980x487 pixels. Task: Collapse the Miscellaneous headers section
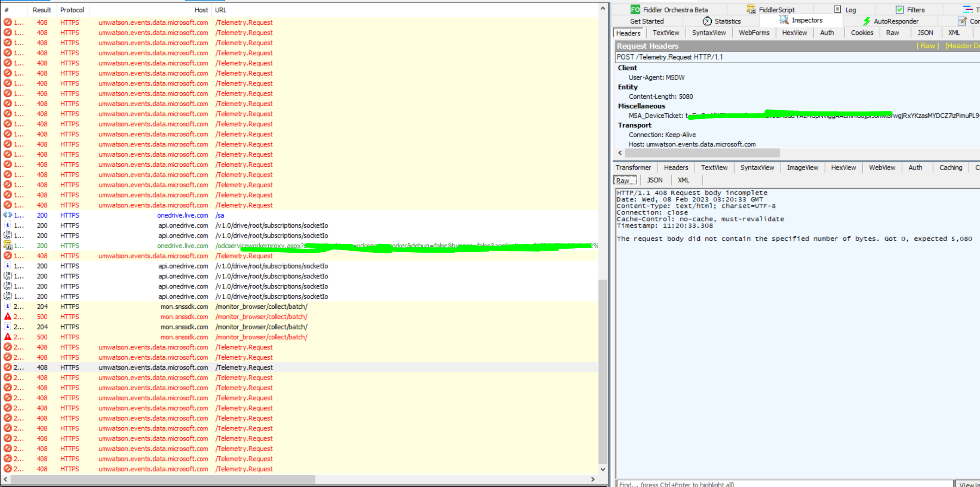(x=642, y=106)
